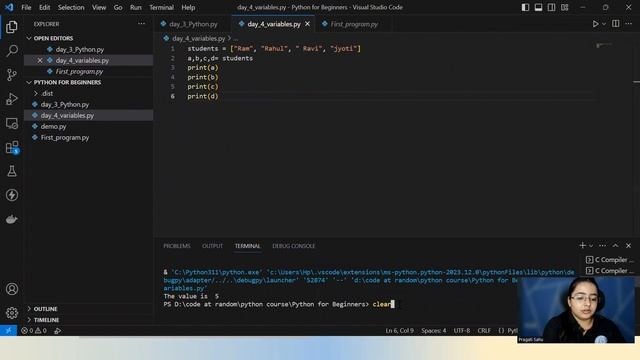Split the editor right
This screenshot has height=360, width=640.
click(616, 24)
